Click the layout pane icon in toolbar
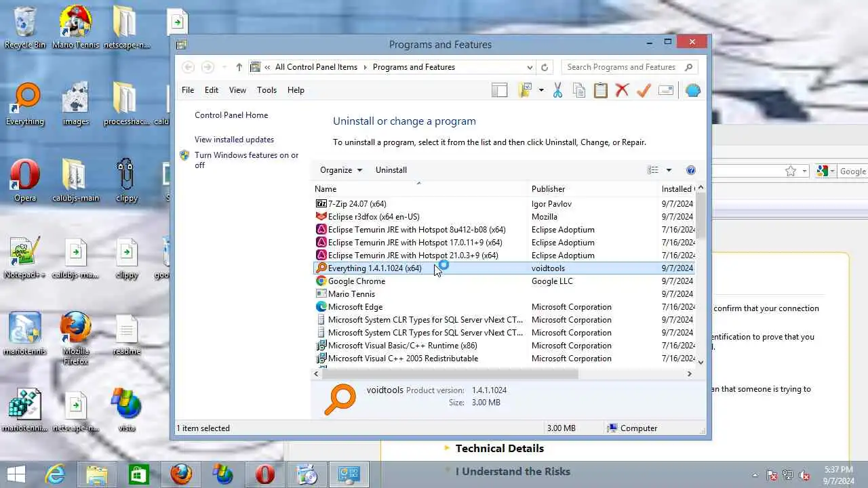Screen dimensions: 868x488 click(x=500, y=90)
